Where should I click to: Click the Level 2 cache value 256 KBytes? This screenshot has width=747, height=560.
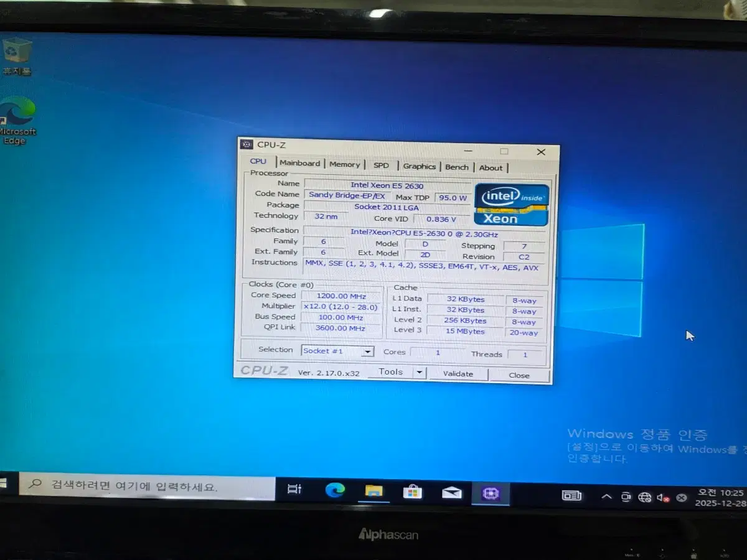[x=465, y=320]
